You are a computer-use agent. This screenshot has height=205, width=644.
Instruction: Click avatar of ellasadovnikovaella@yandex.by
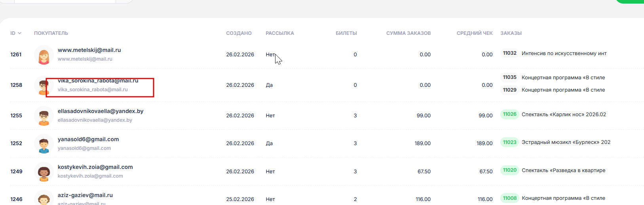[x=44, y=116]
